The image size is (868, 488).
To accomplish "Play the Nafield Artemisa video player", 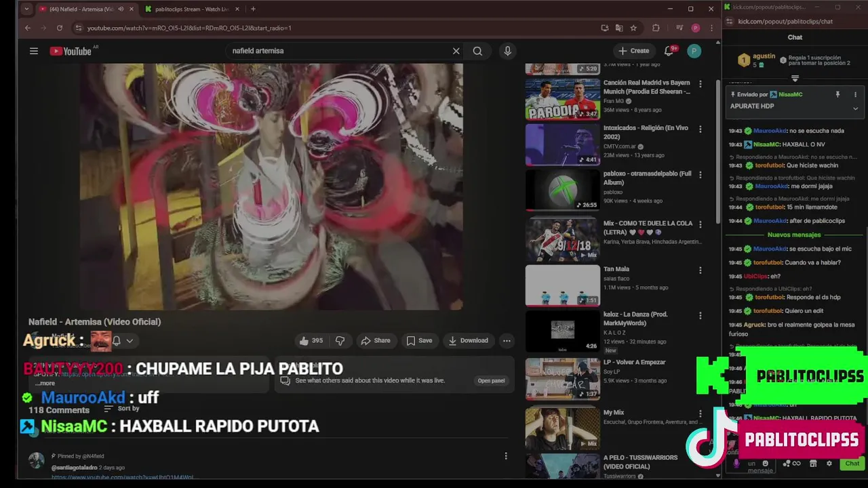I will point(271,186).
